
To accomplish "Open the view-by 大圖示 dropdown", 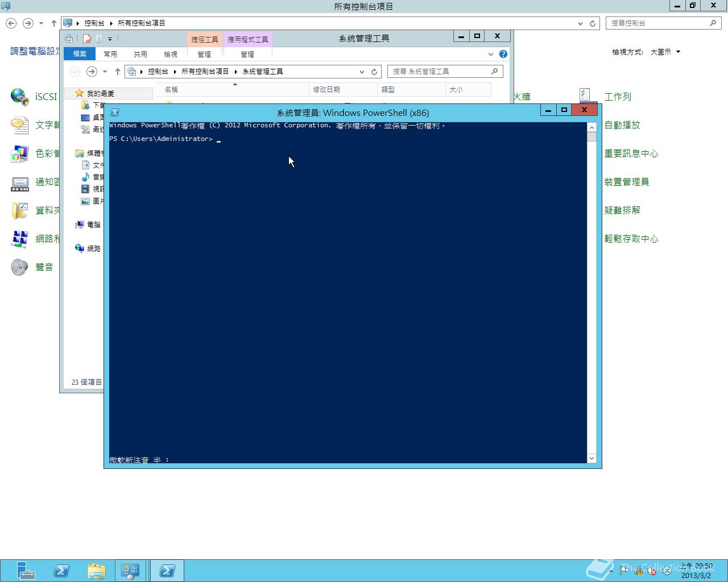I will (665, 52).
